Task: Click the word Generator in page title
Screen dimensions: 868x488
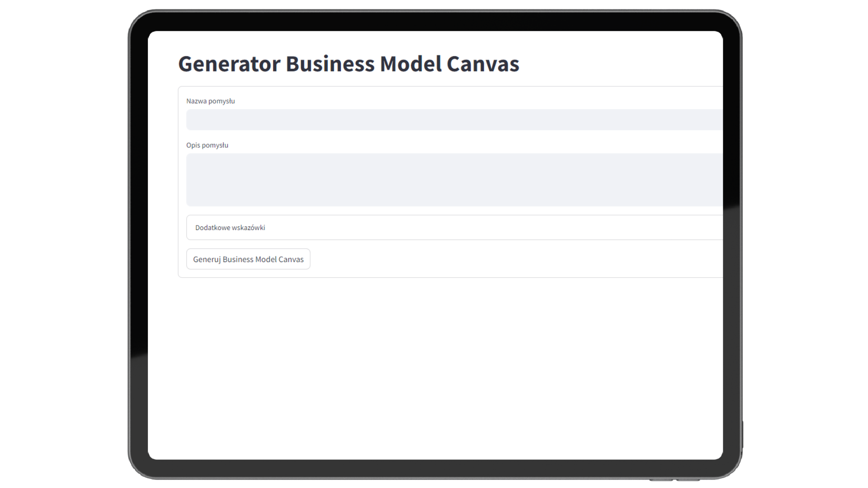Action: [x=229, y=64]
